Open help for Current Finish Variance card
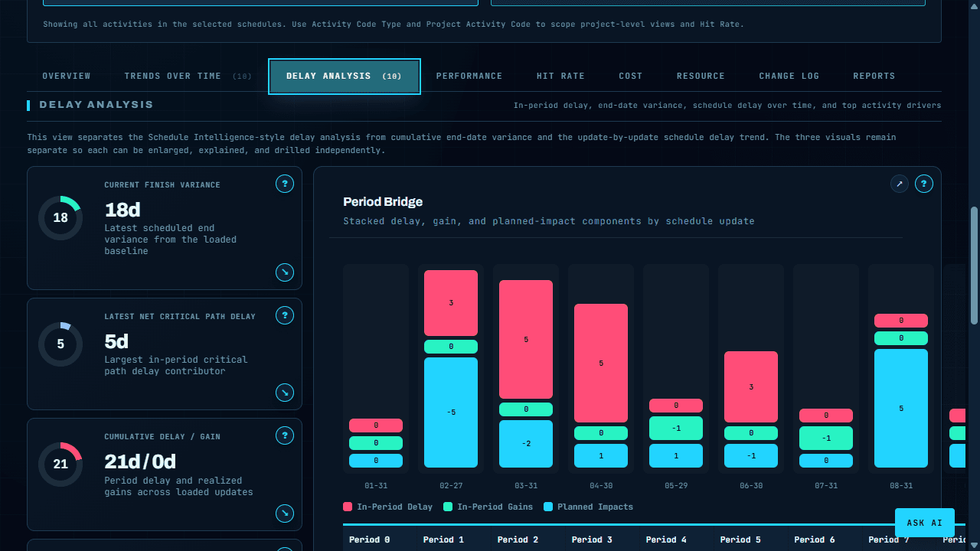The image size is (980, 551). click(285, 184)
